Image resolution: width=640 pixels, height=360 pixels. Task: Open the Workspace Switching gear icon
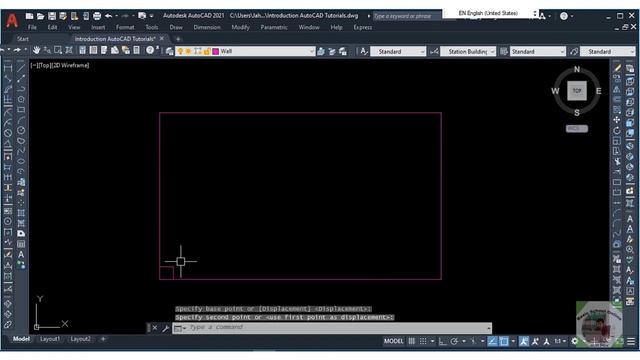coord(575,341)
